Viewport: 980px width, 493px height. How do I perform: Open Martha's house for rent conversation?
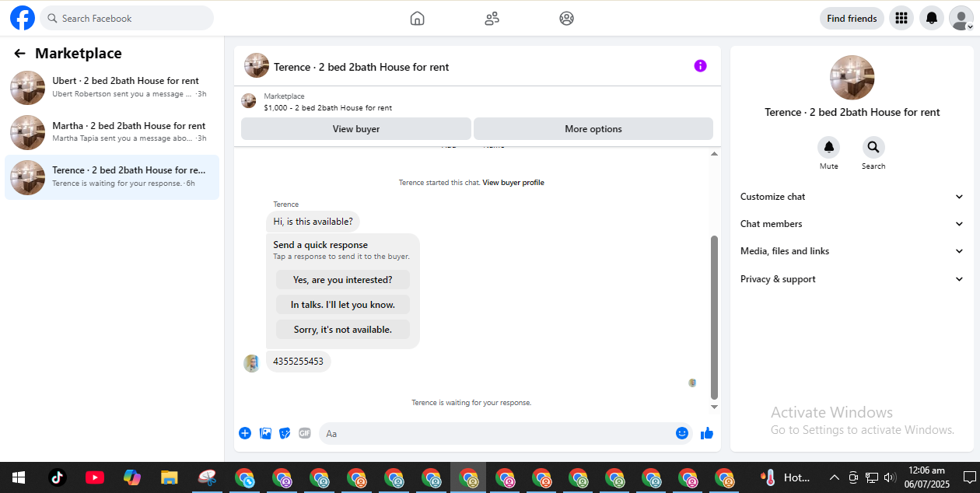(x=112, y=132)
